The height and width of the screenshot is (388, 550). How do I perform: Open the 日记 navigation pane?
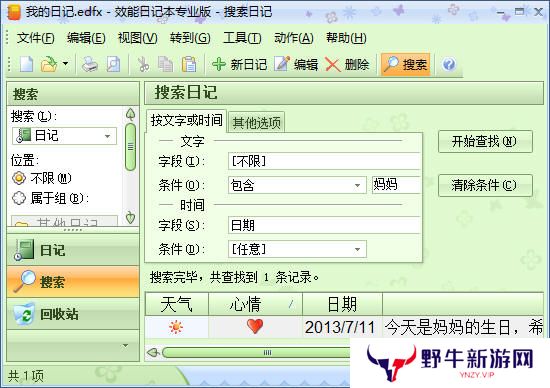coord(73,250)
